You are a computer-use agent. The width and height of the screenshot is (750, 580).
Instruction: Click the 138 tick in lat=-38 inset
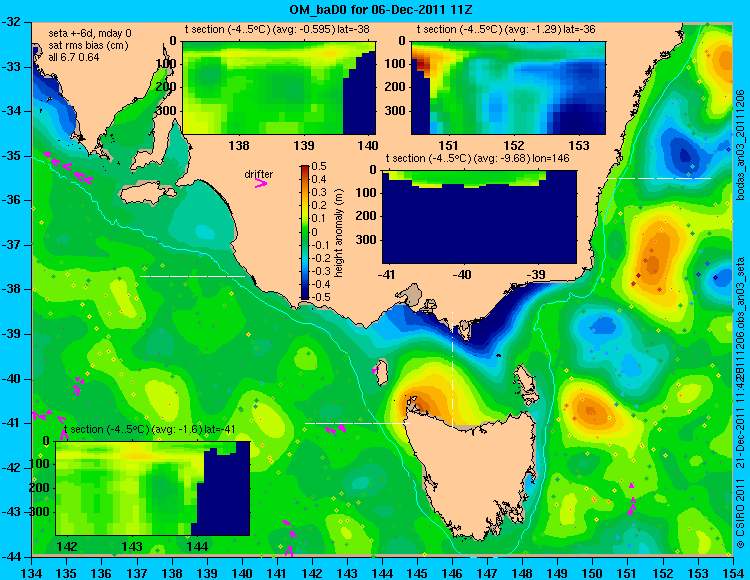pos(239,146)
